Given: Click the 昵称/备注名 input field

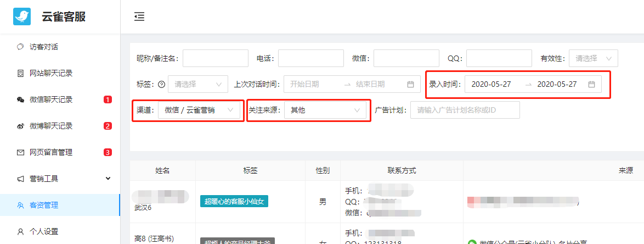Looking at the screenshot, I should [215, 58].
